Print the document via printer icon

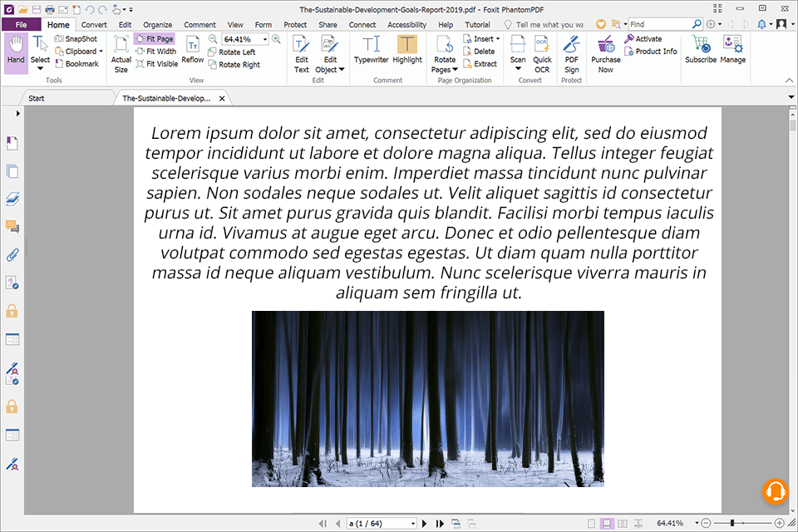[x=49, y=9]
